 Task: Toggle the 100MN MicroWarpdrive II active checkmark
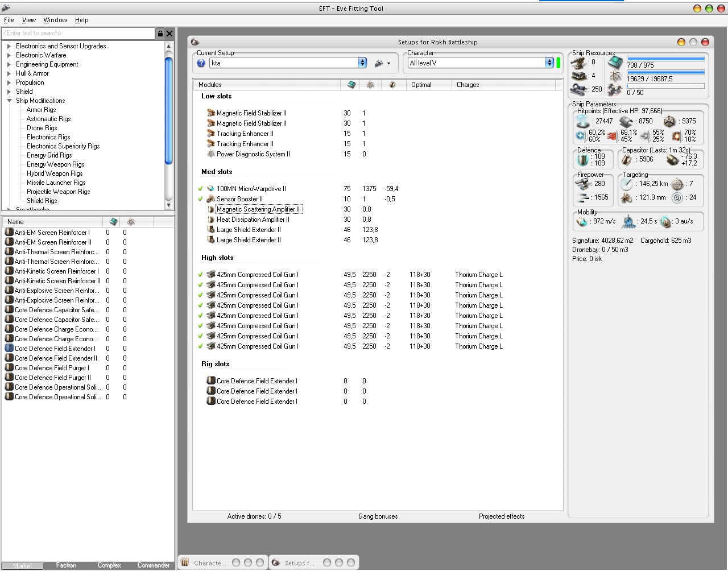(x=200, y=189)
